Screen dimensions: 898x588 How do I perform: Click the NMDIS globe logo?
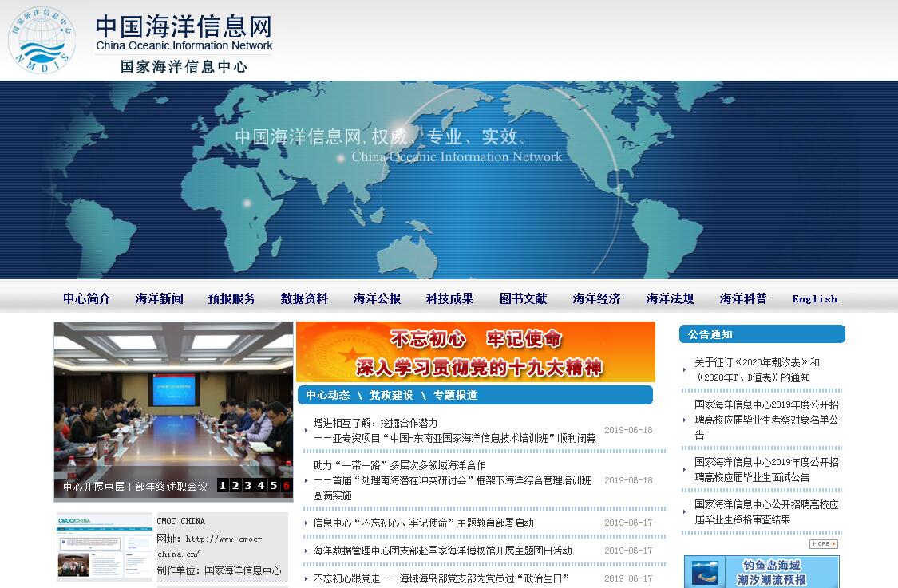(42, 40)
